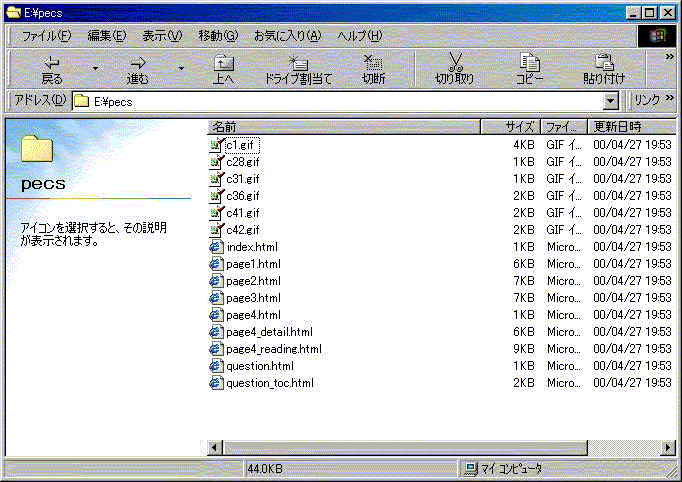
Task: Open the 編集(E) menu
Action: [107, 36]
